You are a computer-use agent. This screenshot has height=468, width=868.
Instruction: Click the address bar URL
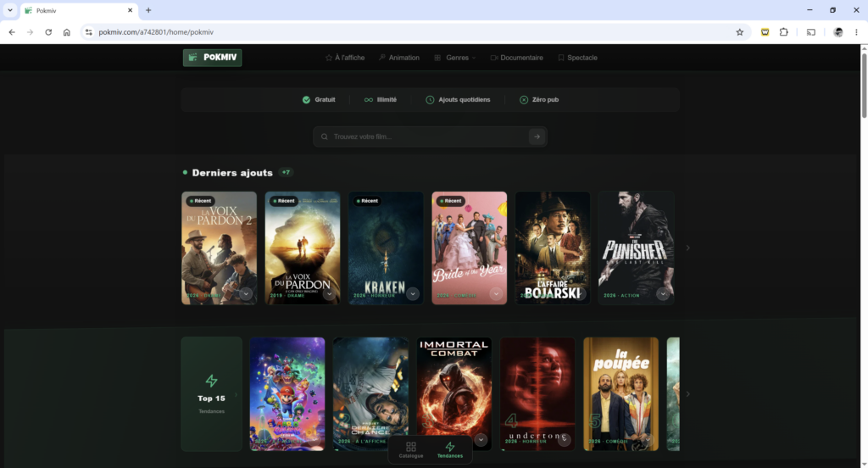click(156, 32)
